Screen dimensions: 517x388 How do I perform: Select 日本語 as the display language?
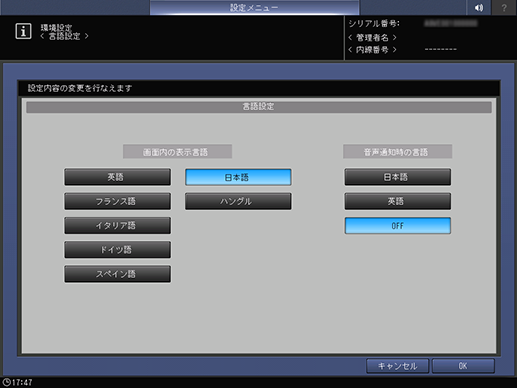[238, 177]
